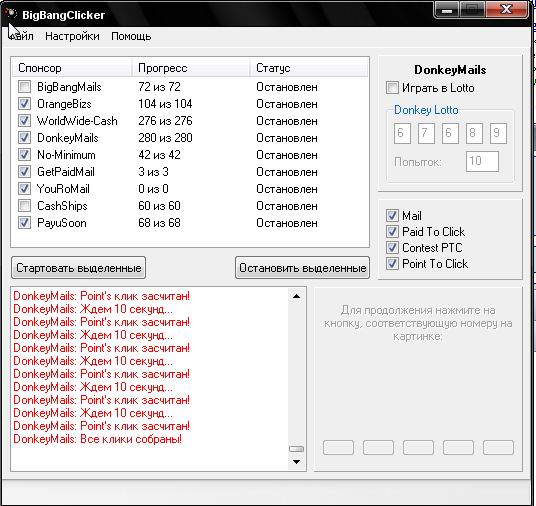Click the progress value 3 из 3

pyautogui.click(x=153, y=172)
